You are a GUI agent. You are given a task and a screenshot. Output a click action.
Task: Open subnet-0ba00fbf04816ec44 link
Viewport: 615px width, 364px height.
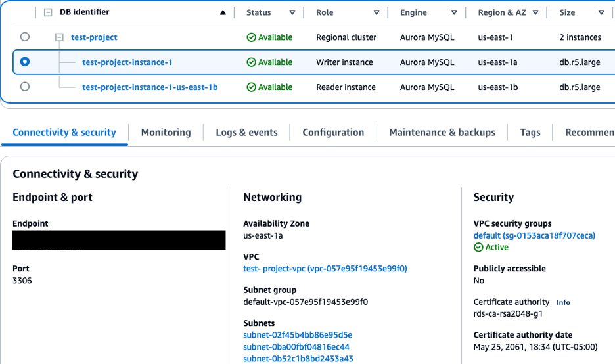[296, 347]
